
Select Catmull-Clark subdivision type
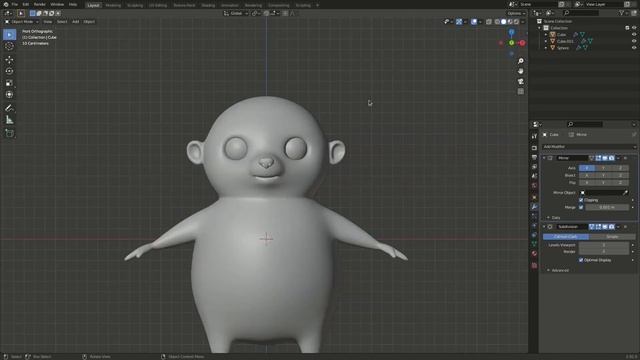point(566,237)
